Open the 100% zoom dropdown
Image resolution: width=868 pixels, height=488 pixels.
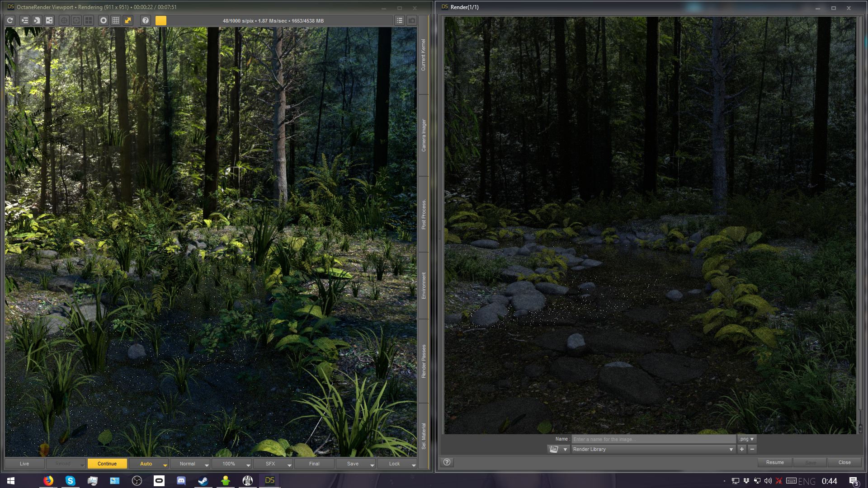click(x=248, y=465)
